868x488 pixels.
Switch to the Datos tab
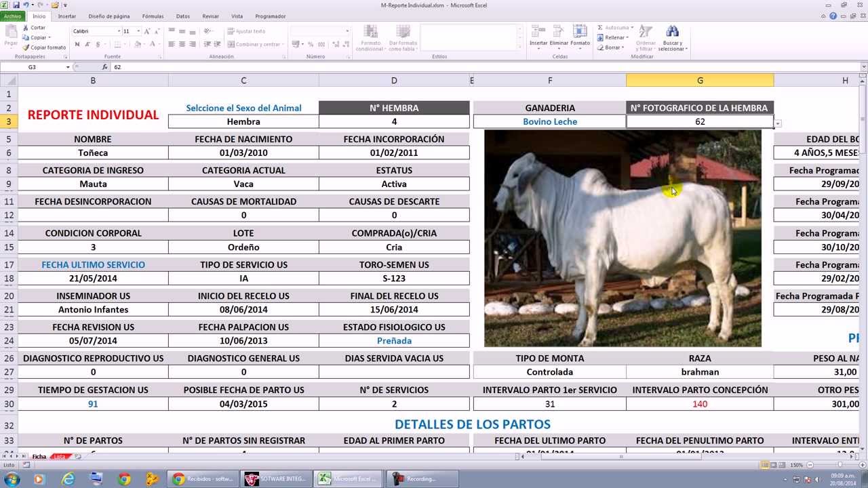pyautogui.click(x=183, y=16)
